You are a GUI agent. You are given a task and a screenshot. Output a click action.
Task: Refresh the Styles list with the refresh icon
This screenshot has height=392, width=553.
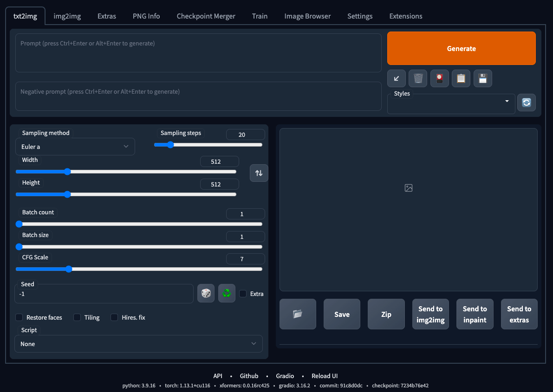coord(526,103)
